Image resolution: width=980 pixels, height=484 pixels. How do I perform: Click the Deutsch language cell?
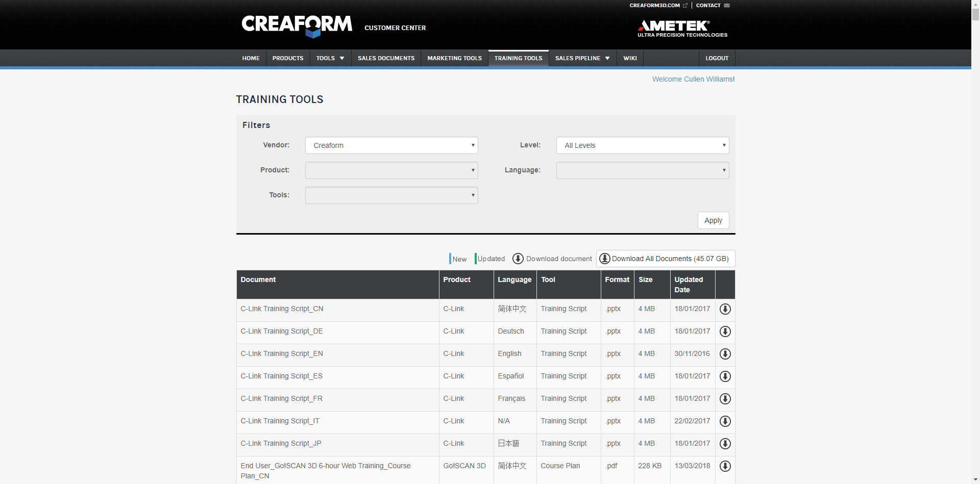click(511, 331)
